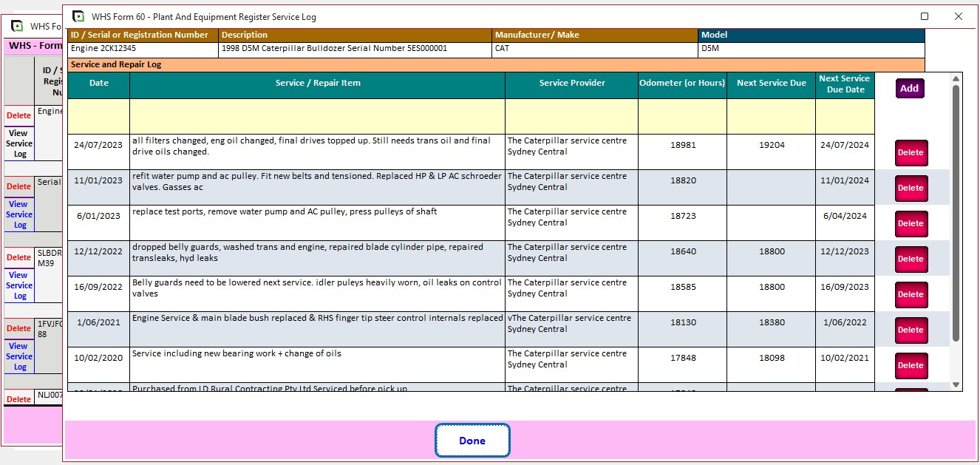Click the Odometer value 18981 cell
Screen dimensions: 980x465
pos(682,146)
